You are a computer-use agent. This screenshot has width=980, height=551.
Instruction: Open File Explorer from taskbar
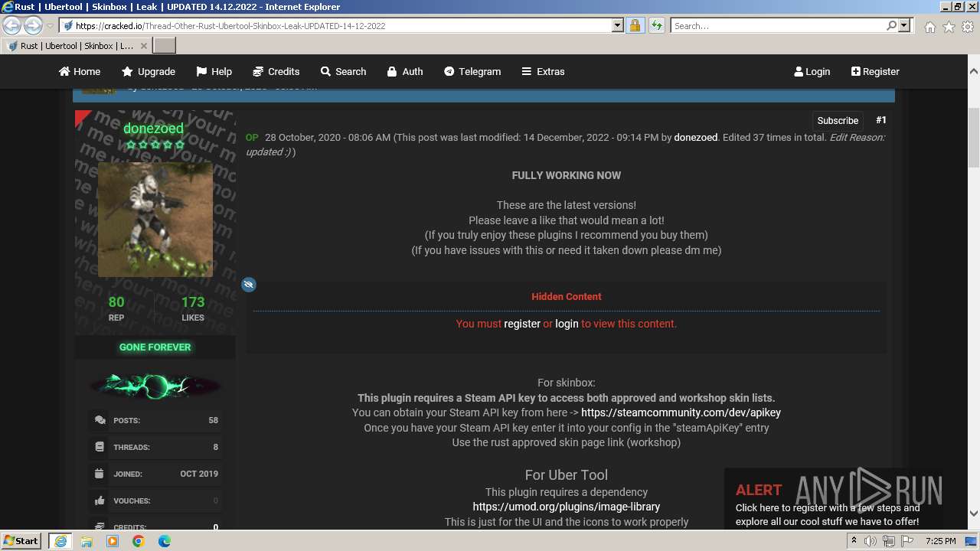87,541
